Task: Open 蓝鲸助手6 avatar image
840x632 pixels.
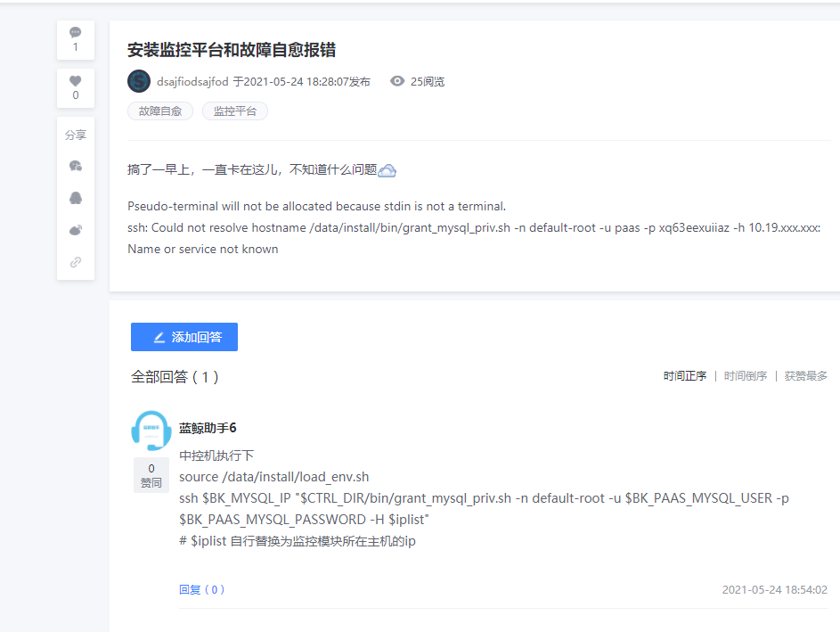Action: point(151,431)
